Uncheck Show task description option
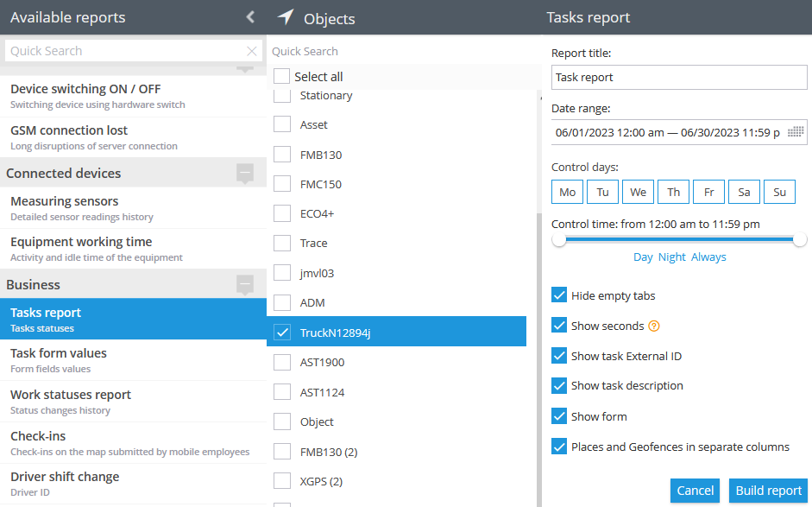The height and width of the screenshot is (507, 812). (559, 386)
